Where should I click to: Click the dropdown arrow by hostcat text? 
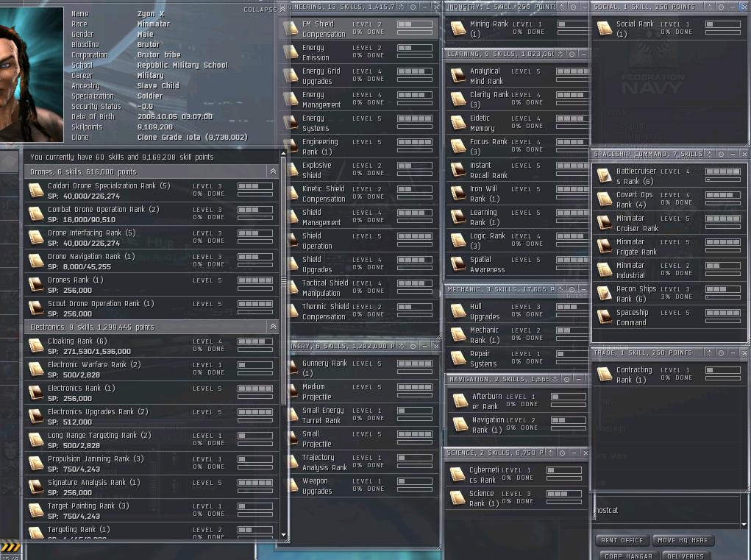(744, 525)
